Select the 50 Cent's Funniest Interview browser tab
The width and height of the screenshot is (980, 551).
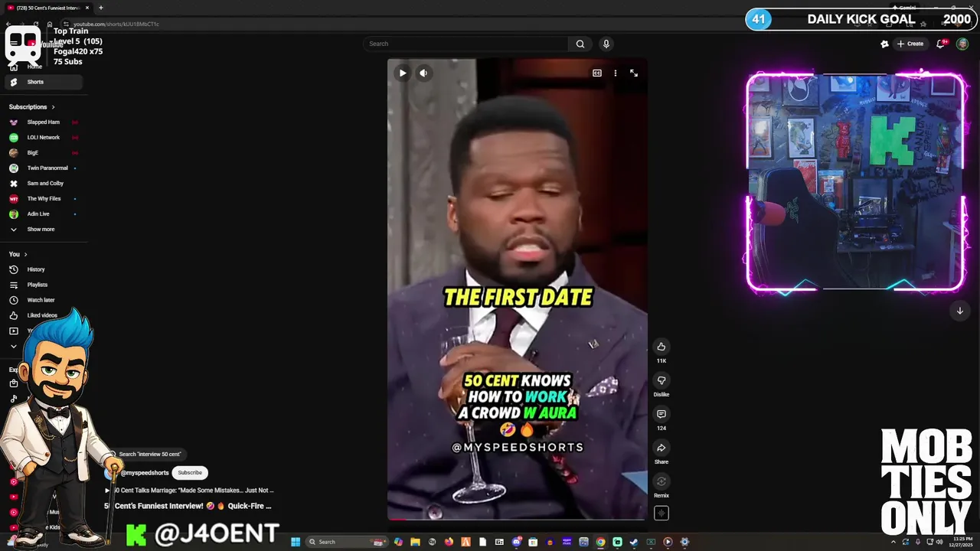click(47, 8)
